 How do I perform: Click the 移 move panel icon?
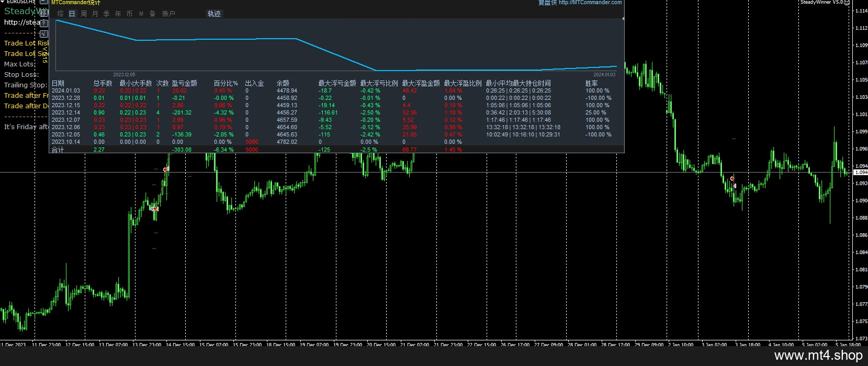(44, 14)
